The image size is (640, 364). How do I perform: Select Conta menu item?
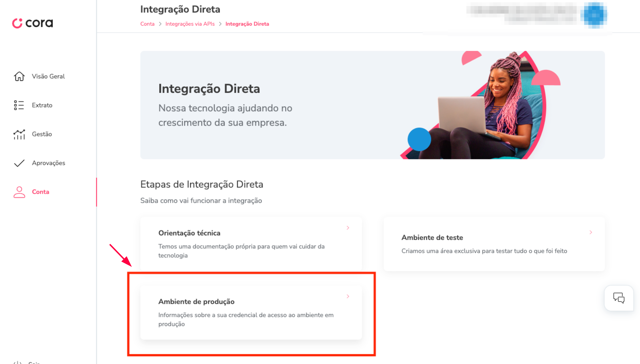tap(41, 192)
